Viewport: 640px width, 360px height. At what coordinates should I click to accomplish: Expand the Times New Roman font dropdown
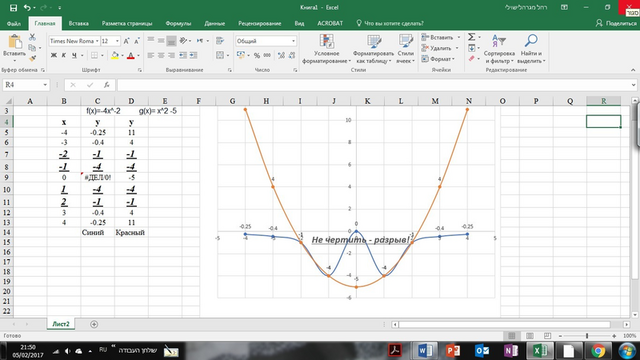(x=97, y=41)
